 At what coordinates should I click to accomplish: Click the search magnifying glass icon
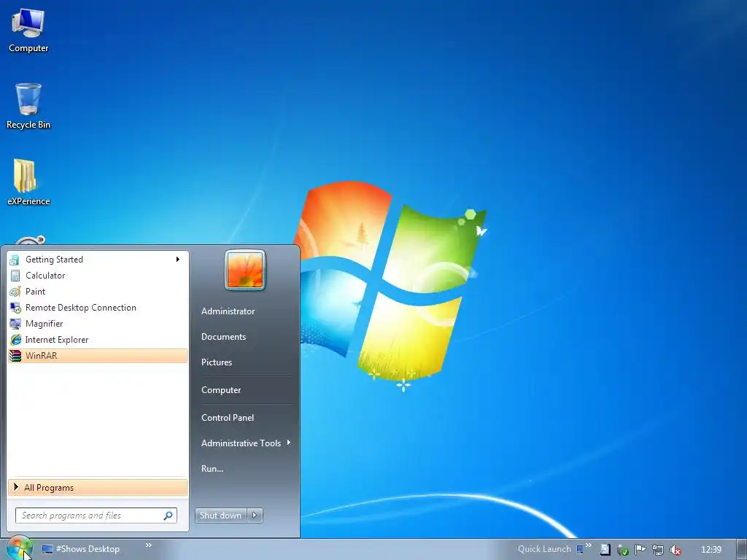[169, 516]
